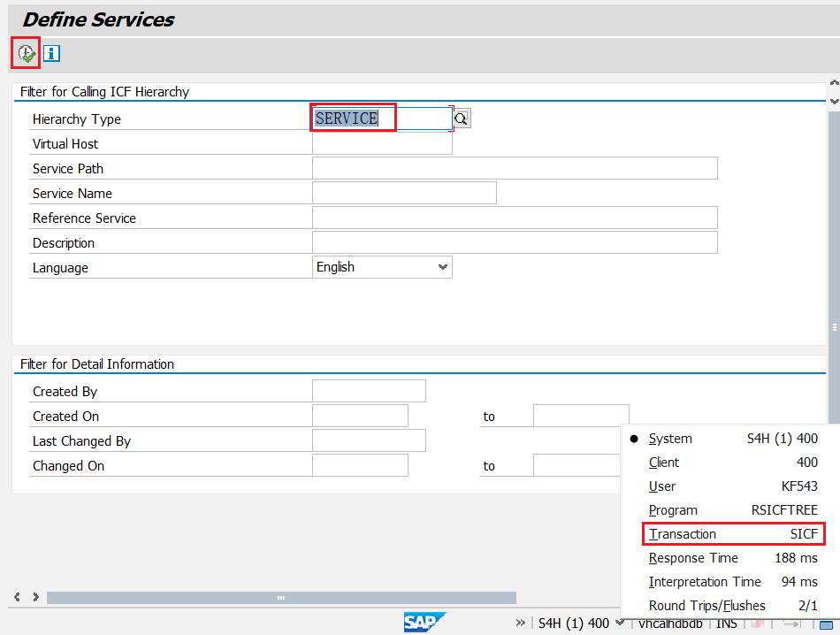The height and width of the screenshot is (635, 840).
Task: Focus the Created By field
Action: pyautogui.click(x=369, y=391)
